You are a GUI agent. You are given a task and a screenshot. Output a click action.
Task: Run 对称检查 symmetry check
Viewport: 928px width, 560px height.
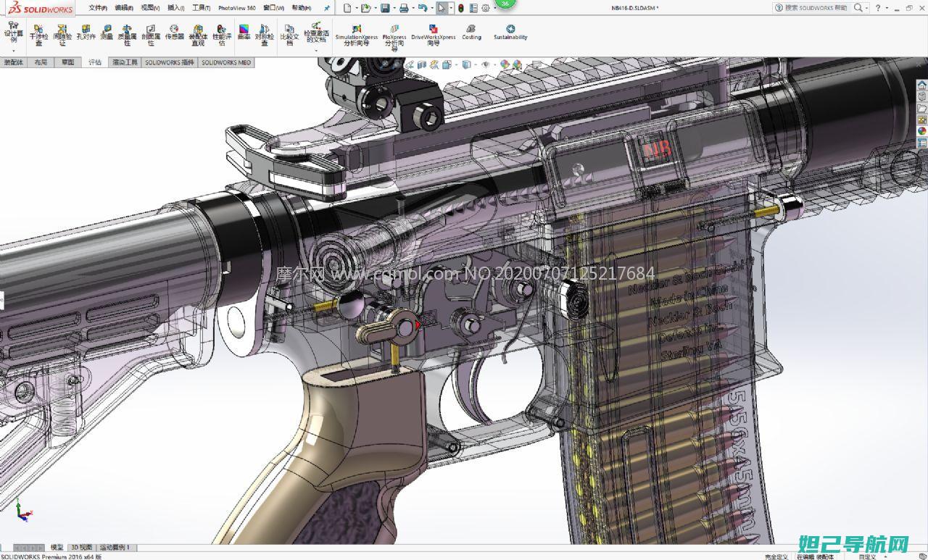(x=265, y=35)
